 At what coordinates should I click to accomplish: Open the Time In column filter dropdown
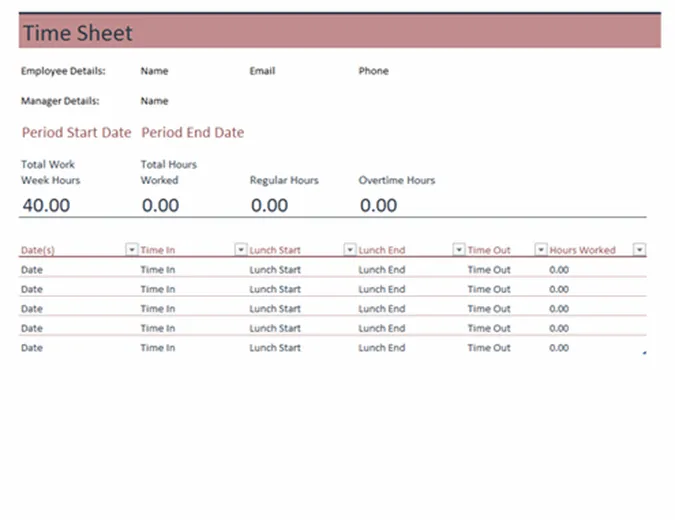(x=241, y=249)
